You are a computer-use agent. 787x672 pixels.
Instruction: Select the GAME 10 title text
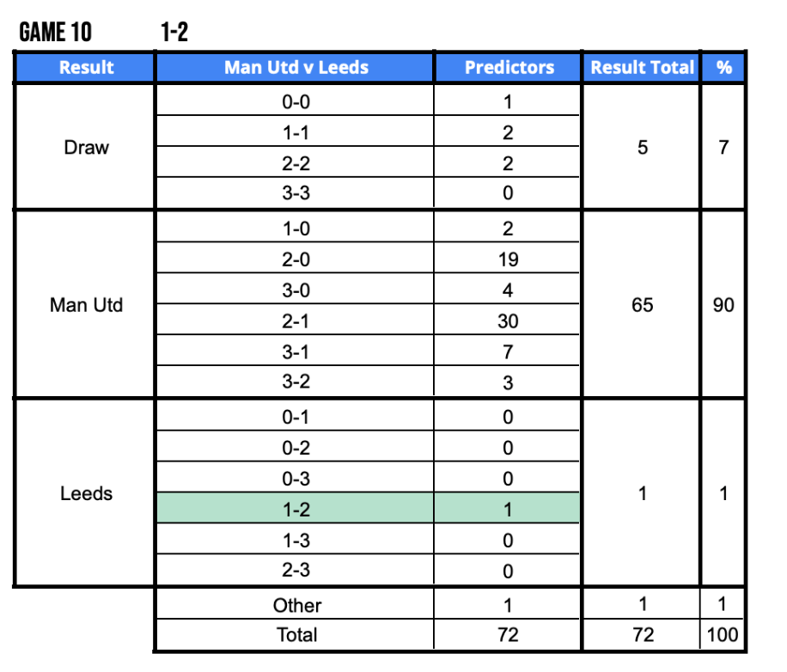56,33
